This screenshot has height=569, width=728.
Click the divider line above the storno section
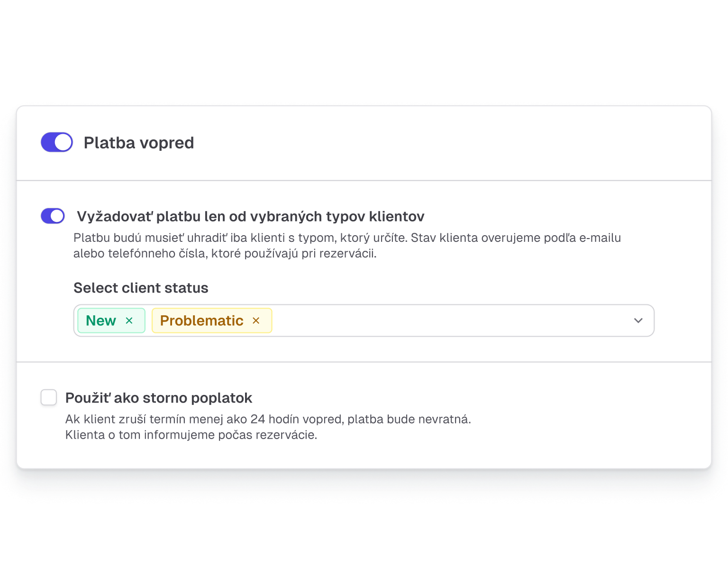(x=364, y=362)
